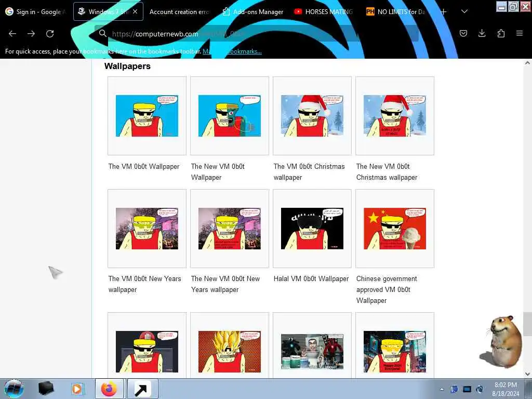Open The New VM 0b0t Wallpaper thumbnail
532x399 pixels.
pos(229,116)
